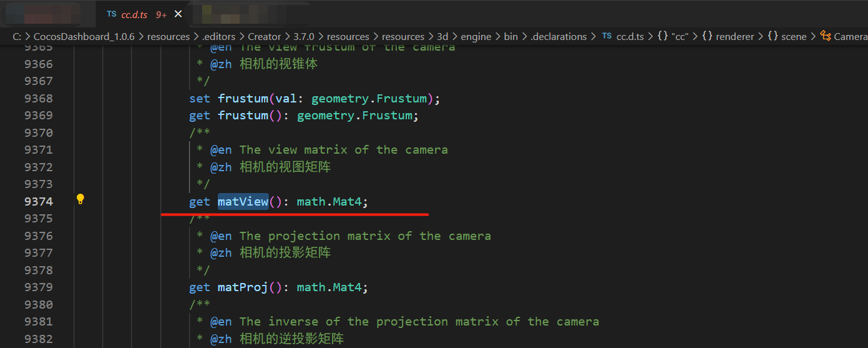Click the 3.7.0 breadcrumb folder

click(304, 36)
